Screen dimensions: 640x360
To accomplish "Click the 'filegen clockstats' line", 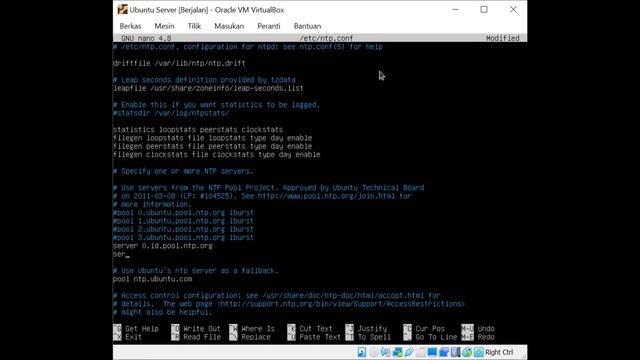I will coord(217,155).
